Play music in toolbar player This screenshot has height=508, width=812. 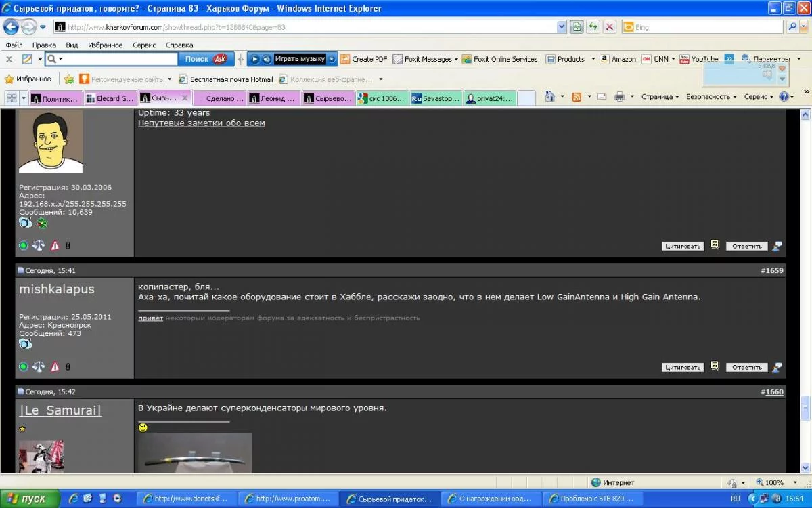254,59
